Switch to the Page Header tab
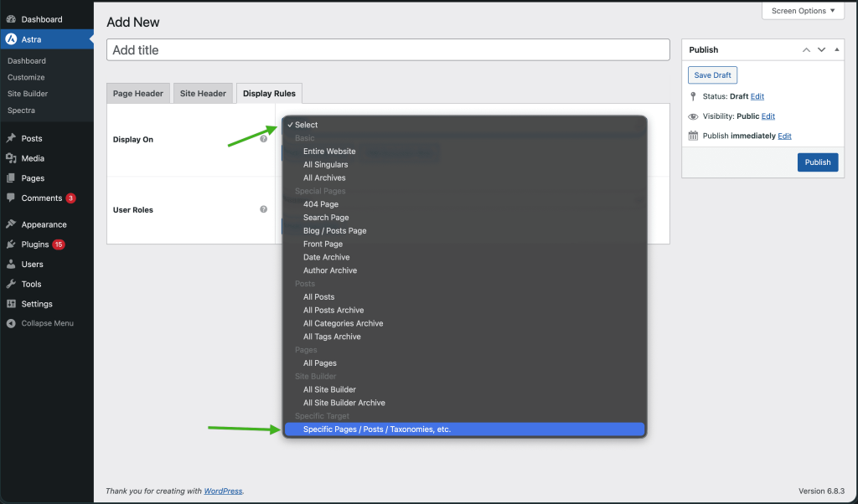The width and height of the screenshot is (858, 504). coord(137,93)
